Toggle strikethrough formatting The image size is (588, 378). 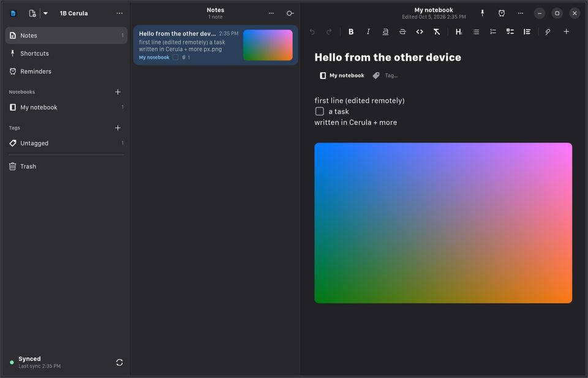tap(402, 32)
